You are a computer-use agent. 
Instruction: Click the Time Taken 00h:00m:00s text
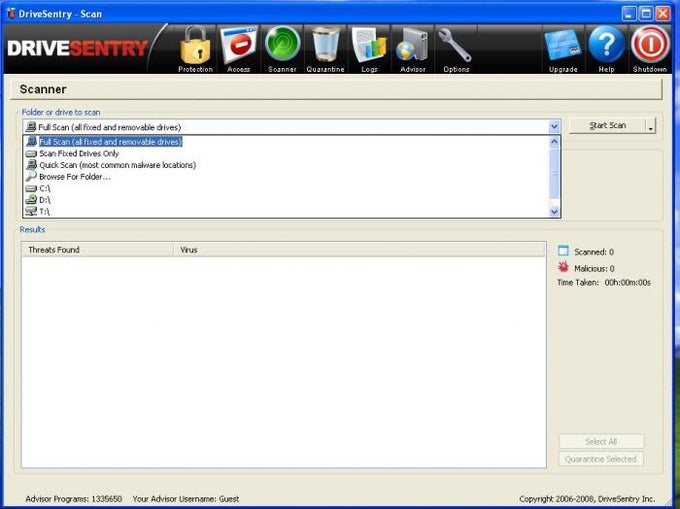pyautogui.click(x=604, y=283)
